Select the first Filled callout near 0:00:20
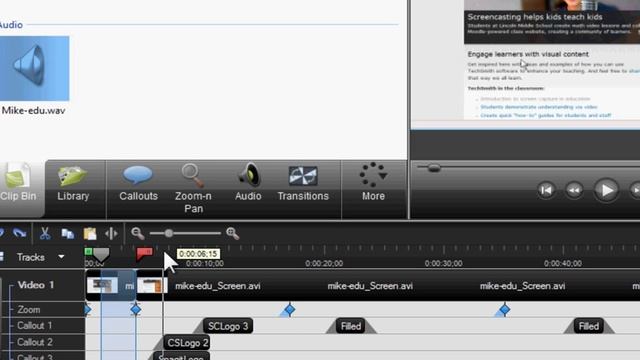 (351, 326)
